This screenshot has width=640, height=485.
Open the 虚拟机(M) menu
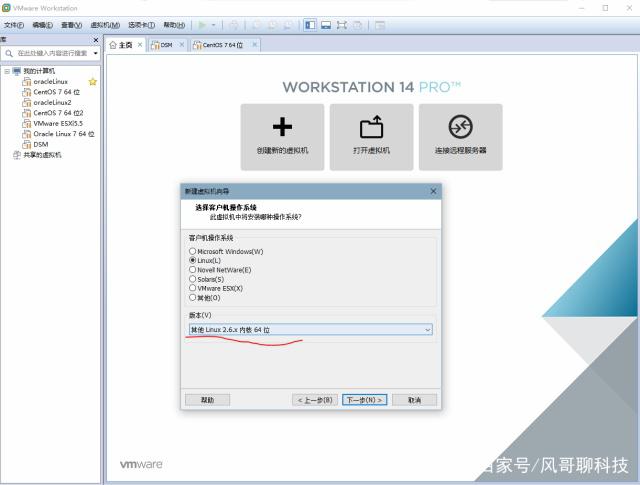[x=104, y=24]
